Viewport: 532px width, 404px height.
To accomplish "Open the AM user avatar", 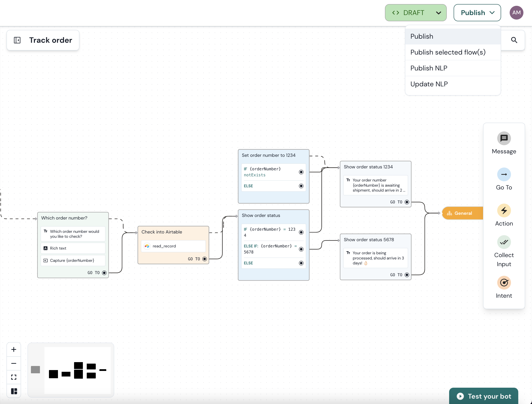I will pos(516,13).
